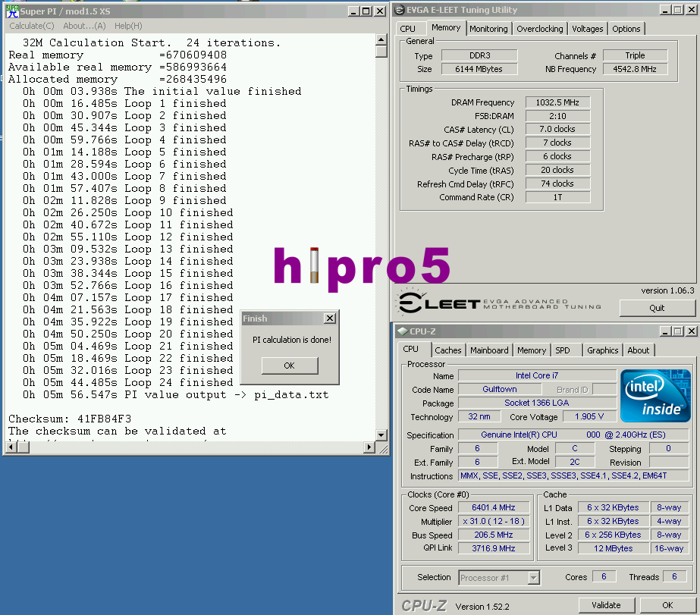Switch to the CPU tab in E-LEET
This screenshot has height=615, width=700.
click(x=407, y=29)
